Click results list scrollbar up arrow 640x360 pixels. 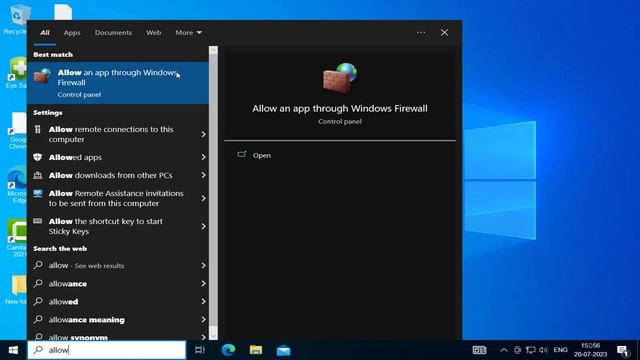pyautogui.click(x=213, y=50)
